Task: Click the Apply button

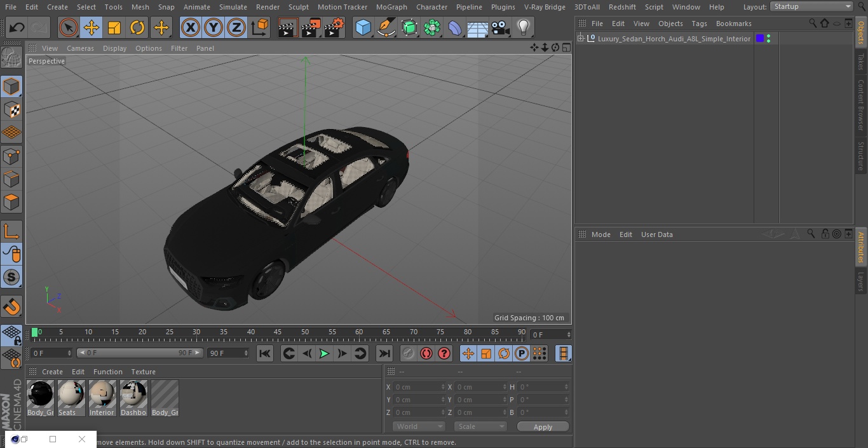Action: pyautogui.click(x=543, y=427)
